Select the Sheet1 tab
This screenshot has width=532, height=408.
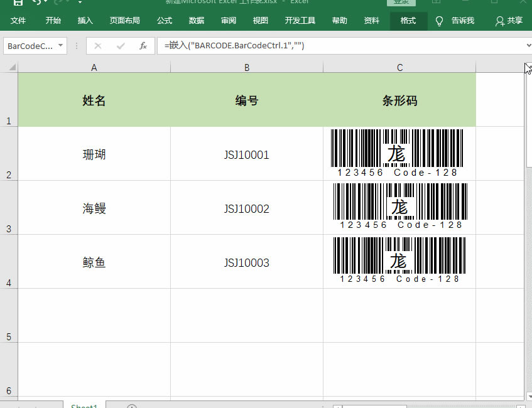[84, 405]
